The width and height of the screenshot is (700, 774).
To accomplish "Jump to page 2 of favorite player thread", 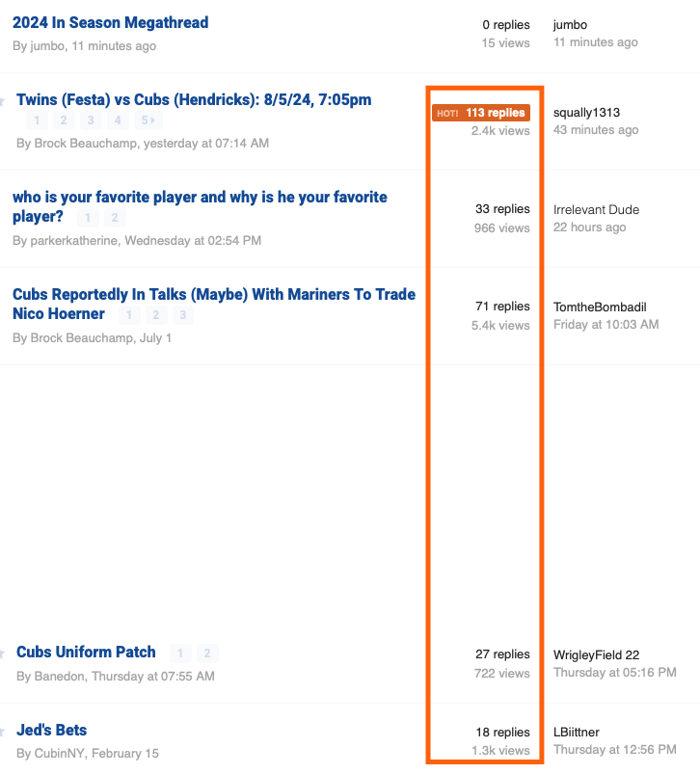I will (115, 218).
